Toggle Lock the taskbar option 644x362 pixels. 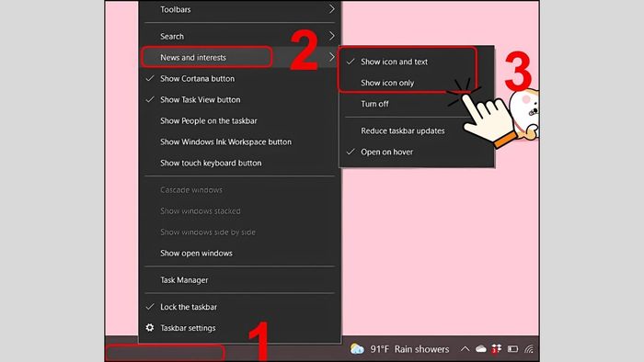coord(240,307)
